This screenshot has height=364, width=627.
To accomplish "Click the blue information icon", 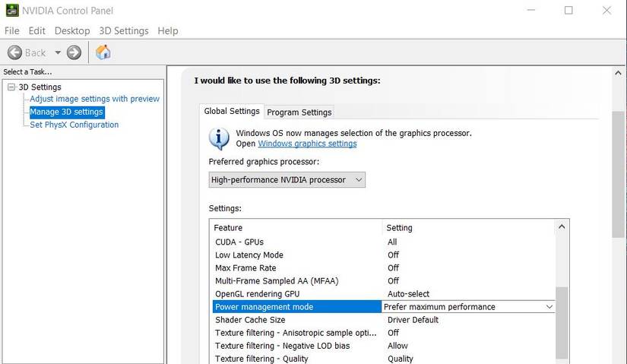I will tap(219, 138).
